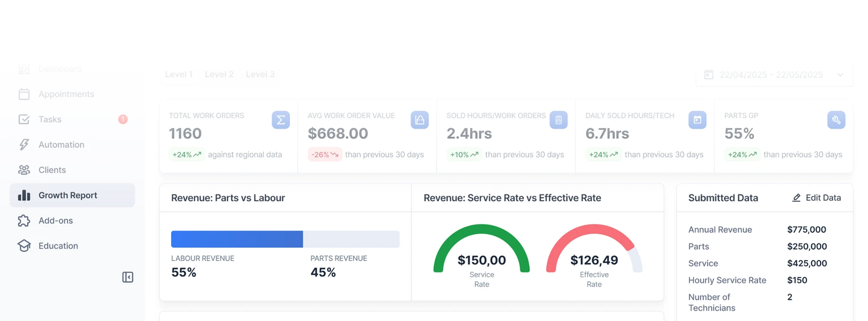Click the Total Work Orders sigma icon
The width and height of the screenshot is (868, 321).
click(281, 120)
